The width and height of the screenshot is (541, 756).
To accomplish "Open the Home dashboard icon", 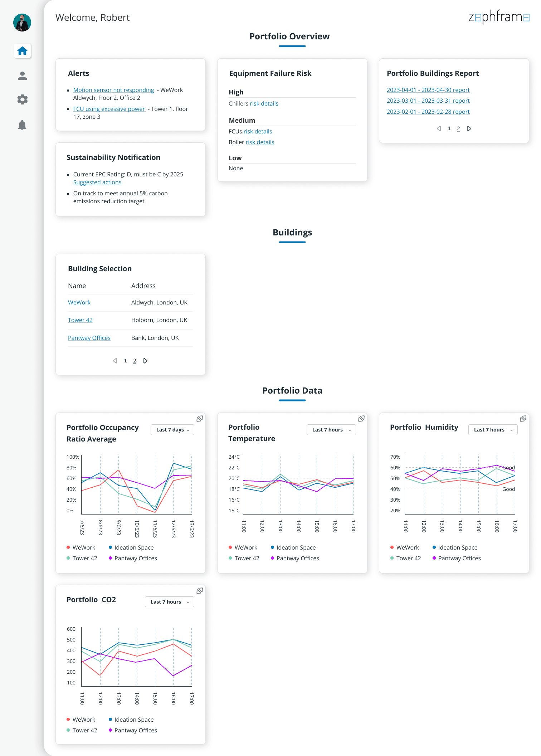I will click(22, 51).
